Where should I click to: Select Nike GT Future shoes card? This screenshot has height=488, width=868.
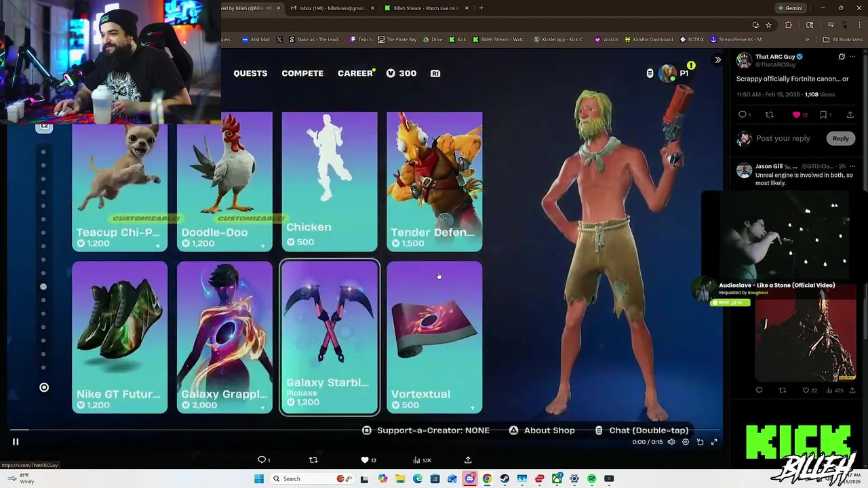(120, 337)
